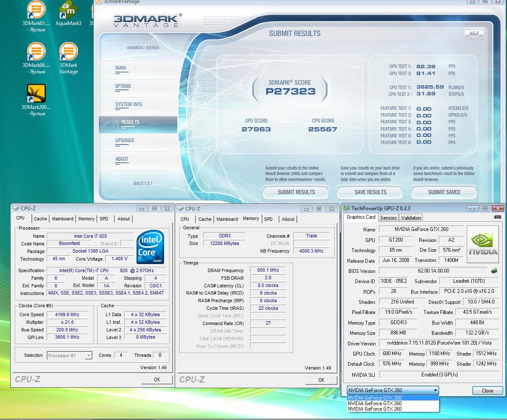The width and height of the screenshot is (507, 420).
Task: Click the GPU Clock value 680 MHz
Action: tap(392, 353)
